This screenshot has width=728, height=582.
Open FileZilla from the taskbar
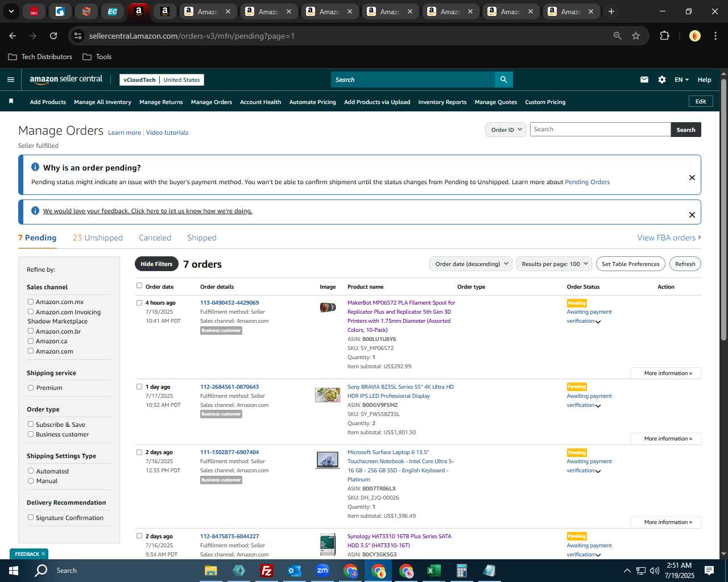tap(266, 571)
